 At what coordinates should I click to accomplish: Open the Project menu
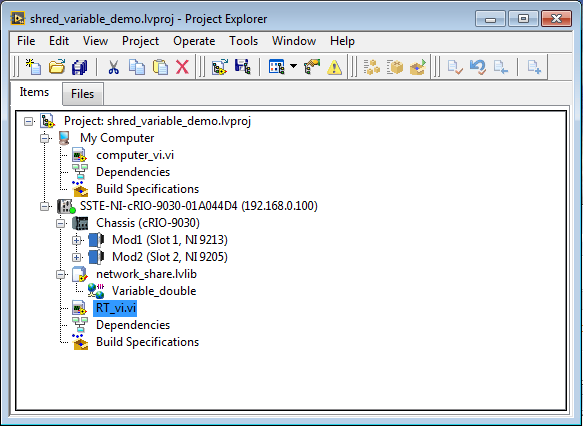140,41
